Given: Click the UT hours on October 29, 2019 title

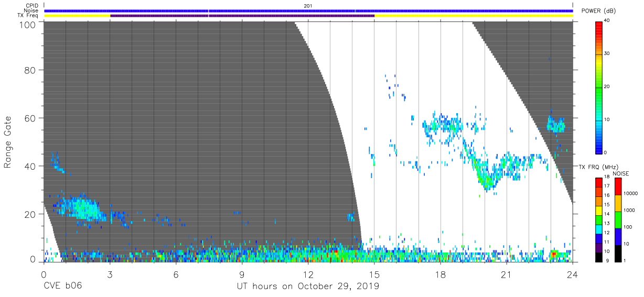Looking at the screenshot, I should [308, 287].
